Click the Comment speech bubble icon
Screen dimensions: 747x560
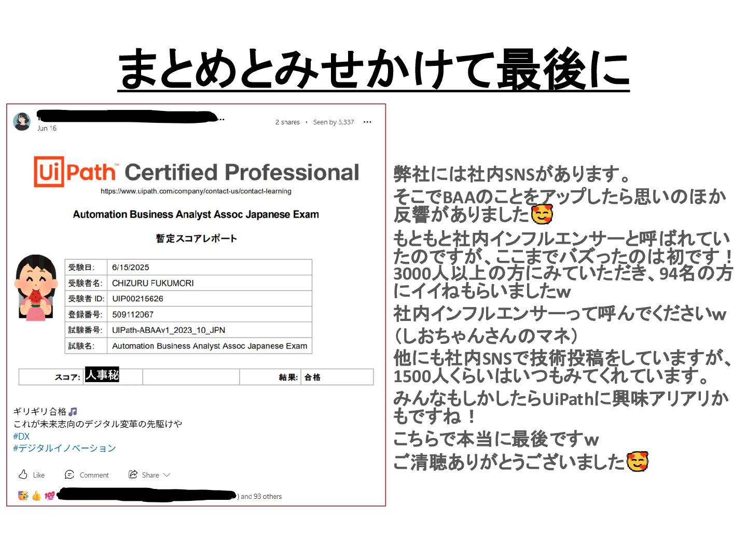[x=70, y=474]
